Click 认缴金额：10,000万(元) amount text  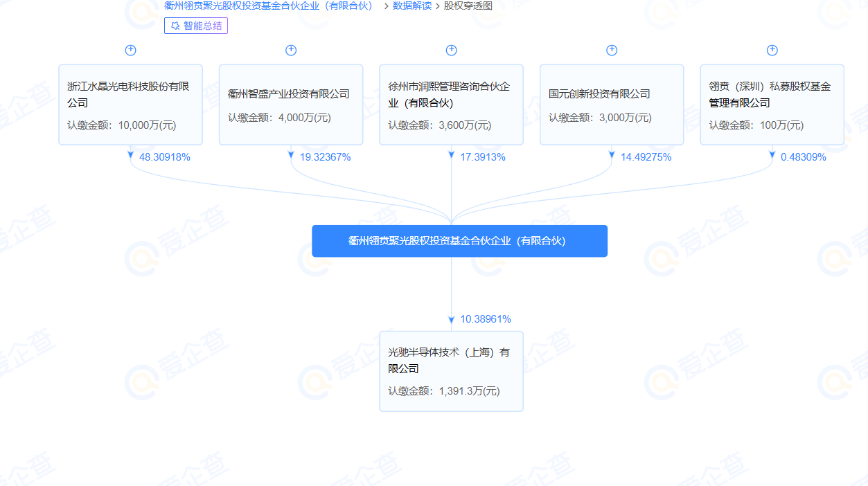click(x=122, y=125)
